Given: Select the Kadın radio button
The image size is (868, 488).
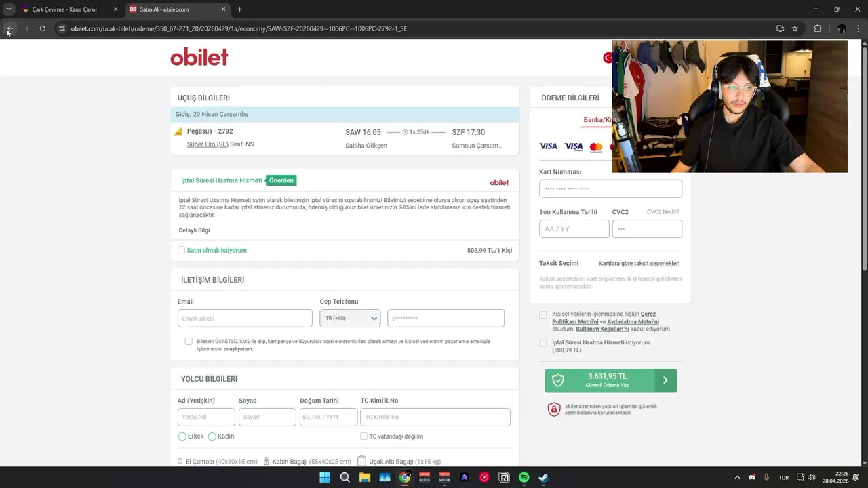Looking at the screenshot, I should point(212,436).
